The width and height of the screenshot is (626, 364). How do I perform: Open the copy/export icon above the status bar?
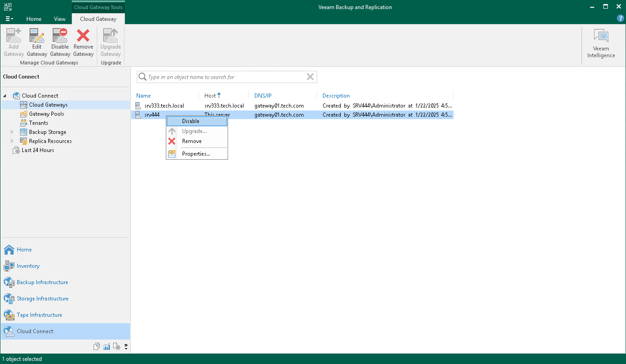point(97,346)
